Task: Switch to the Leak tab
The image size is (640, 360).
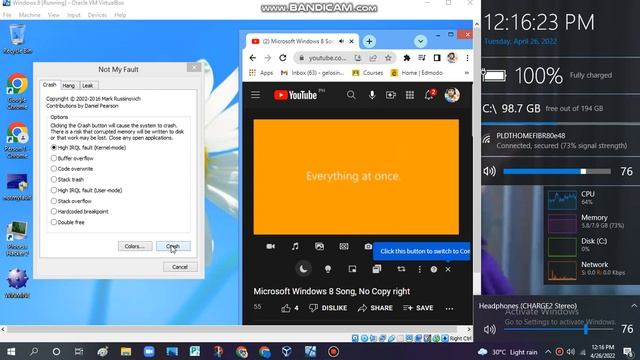Action: pos(88,85)
